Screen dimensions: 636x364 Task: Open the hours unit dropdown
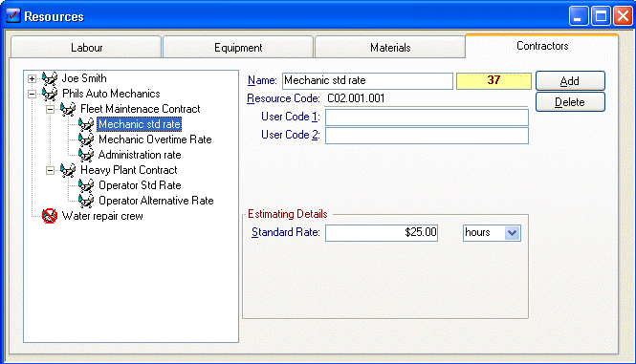point(513,233)
